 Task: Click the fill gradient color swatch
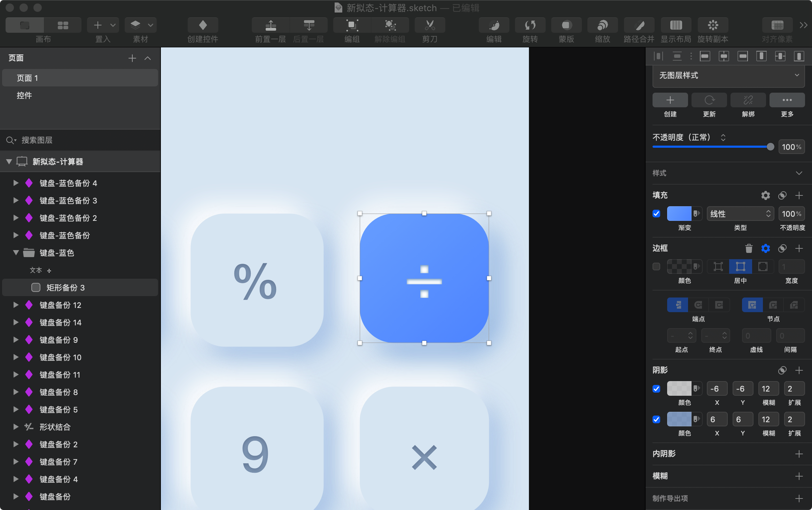tap(679, 214)
